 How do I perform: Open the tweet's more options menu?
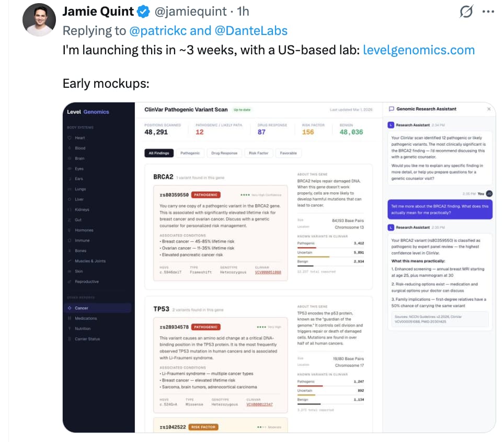(x=487, y=12)
